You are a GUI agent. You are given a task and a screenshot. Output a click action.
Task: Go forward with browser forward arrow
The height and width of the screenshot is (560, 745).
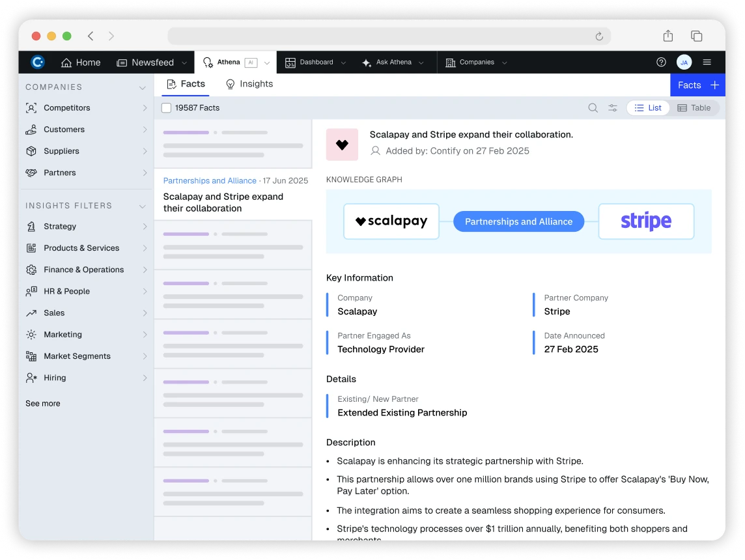coord(111,36)
